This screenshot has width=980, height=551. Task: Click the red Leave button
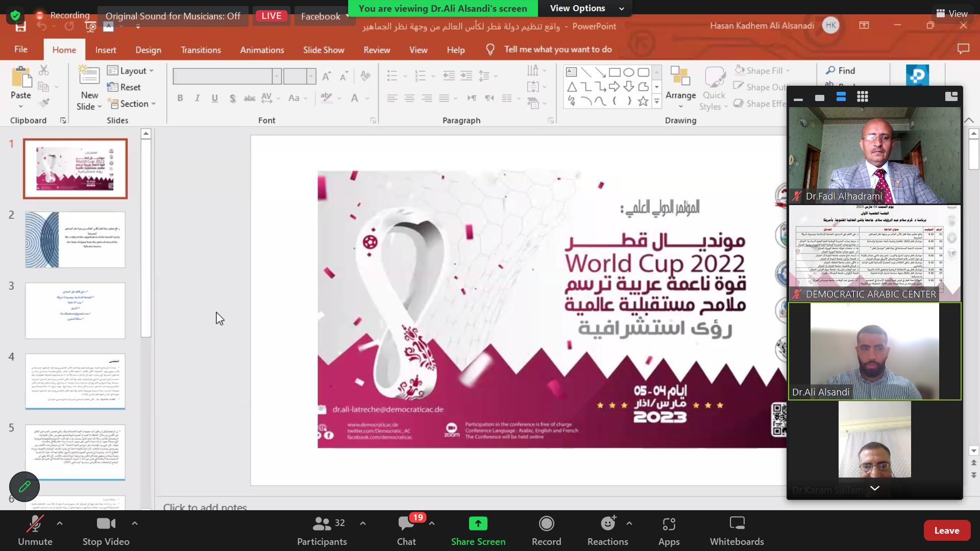[x=946, y=531]
